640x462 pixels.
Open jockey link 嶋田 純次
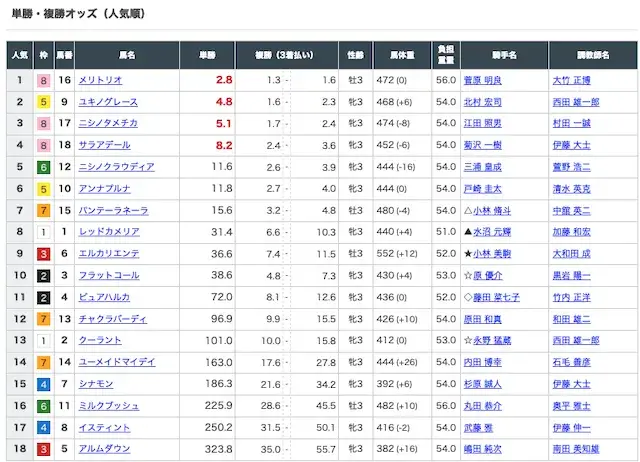(482, 449)
